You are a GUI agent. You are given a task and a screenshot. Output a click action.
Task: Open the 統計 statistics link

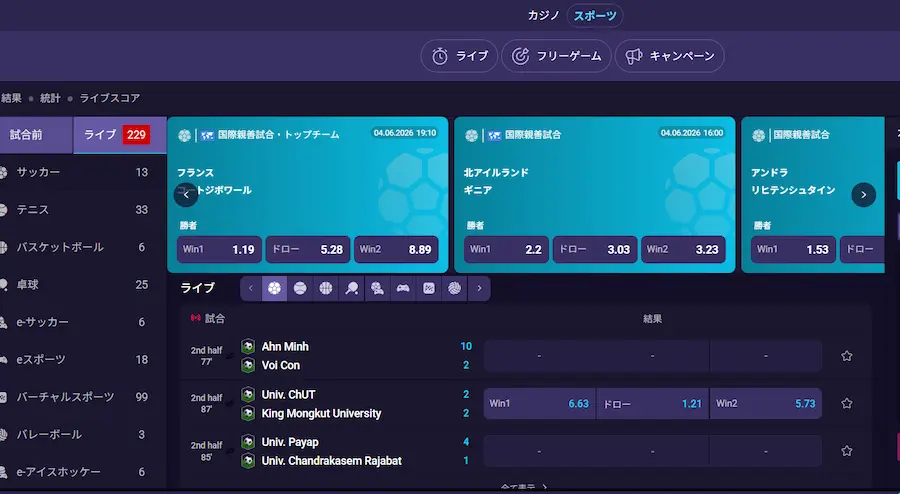click(50, 98)
